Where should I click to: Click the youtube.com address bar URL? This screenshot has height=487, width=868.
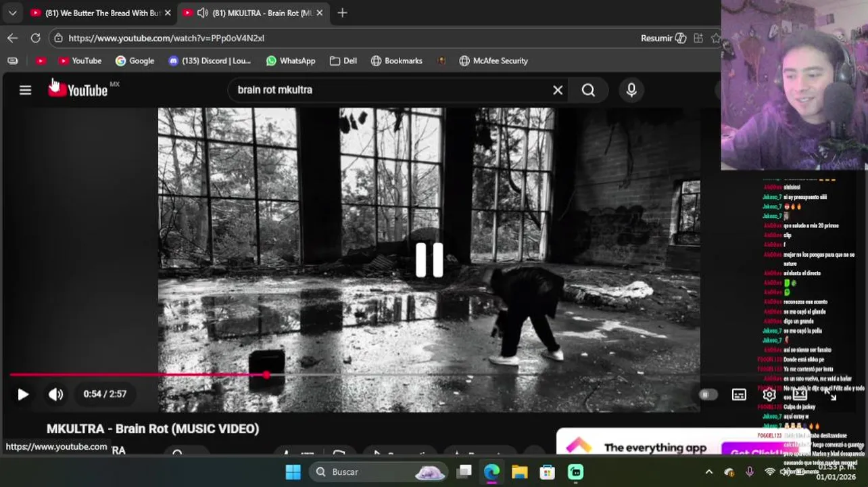(166, 38)
